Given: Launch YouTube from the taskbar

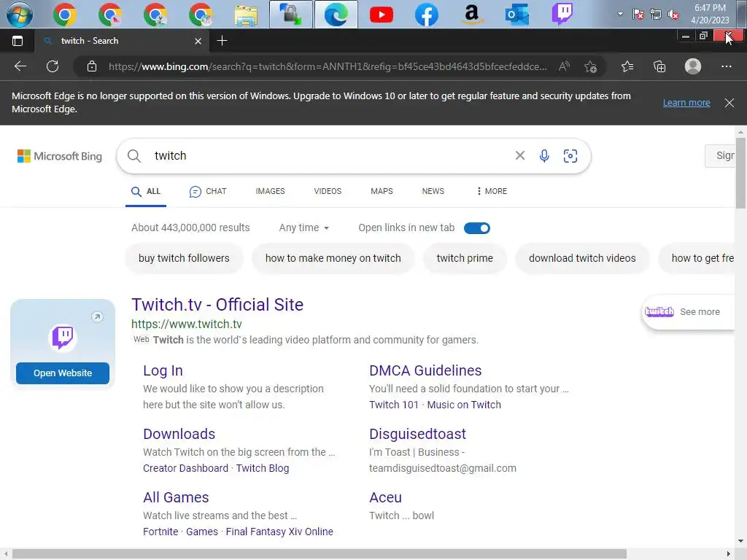Looking at the screenshot, I should pyautogui.click(x=381, y=15).
